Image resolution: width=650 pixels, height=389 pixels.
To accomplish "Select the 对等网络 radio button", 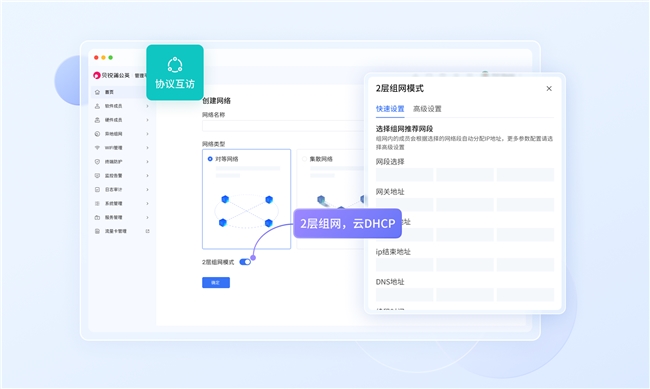I will (x=210, y=159).
